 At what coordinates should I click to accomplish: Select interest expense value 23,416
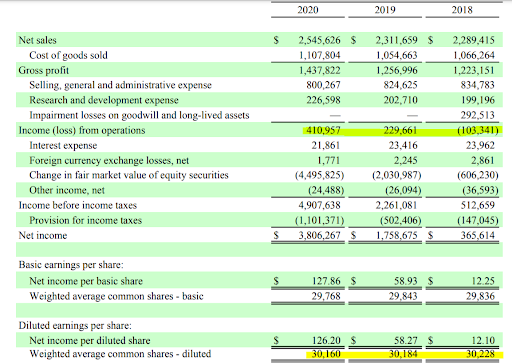(403, 145)
